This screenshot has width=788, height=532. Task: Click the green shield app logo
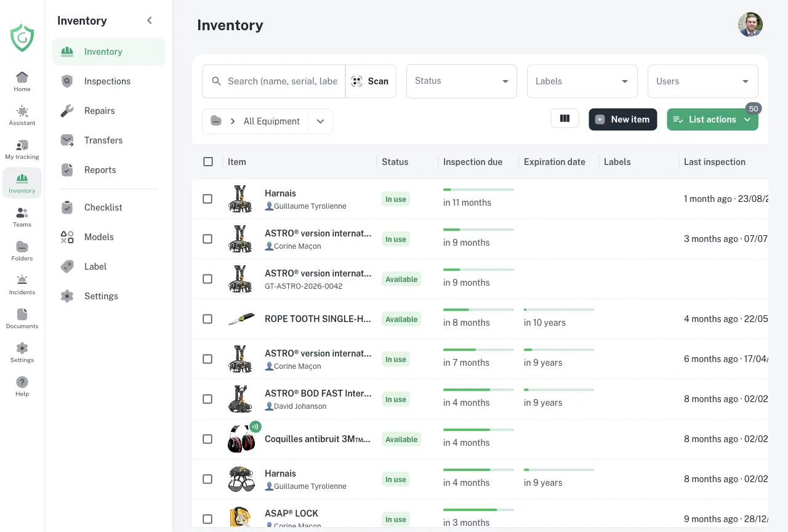(22, 37)
